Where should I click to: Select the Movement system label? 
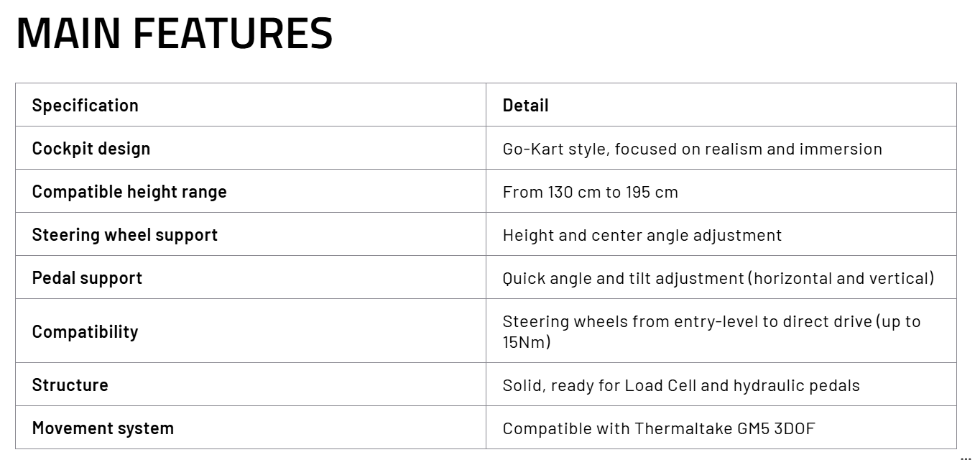[x=103, y=428]
